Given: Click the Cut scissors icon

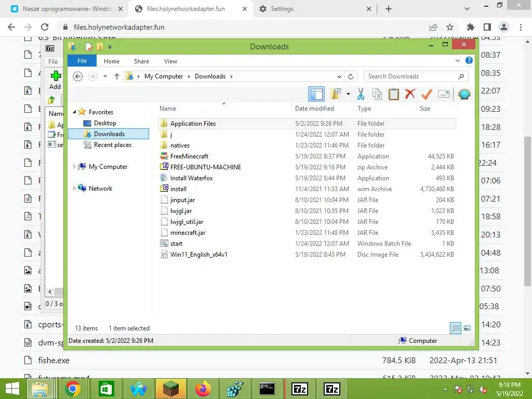Looking at the screenshot, I should point(361,94).
